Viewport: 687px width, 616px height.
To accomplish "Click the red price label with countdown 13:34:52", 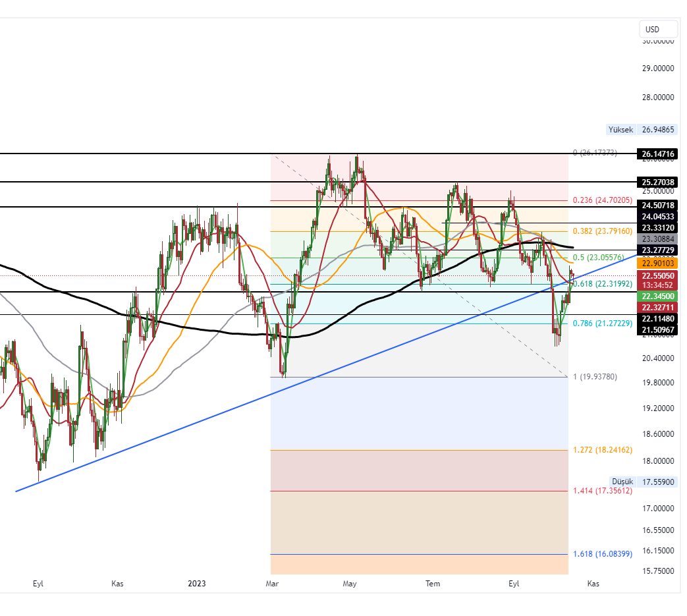I will [656, 285].
